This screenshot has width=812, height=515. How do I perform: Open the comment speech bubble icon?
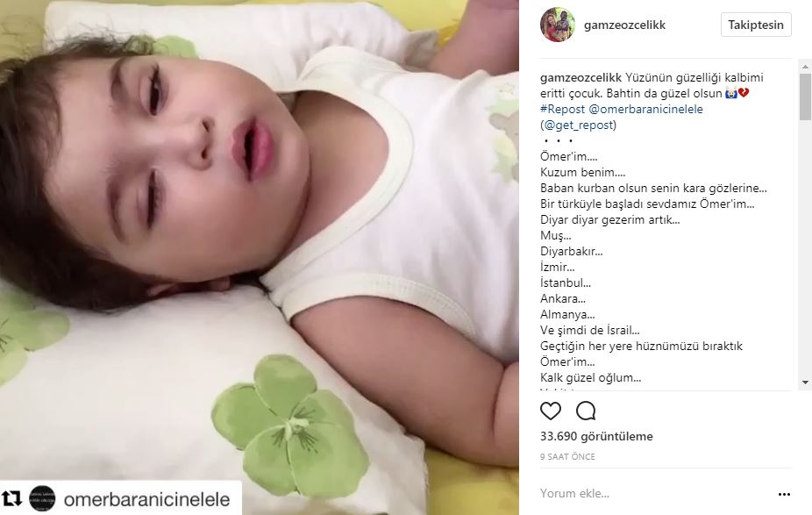click(586, 411)
